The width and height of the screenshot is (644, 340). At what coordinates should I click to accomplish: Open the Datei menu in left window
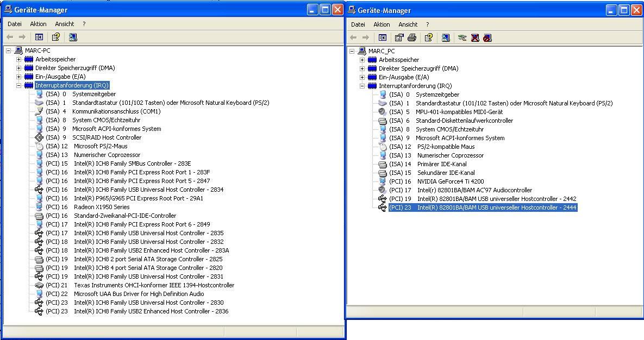click(14, 24)
